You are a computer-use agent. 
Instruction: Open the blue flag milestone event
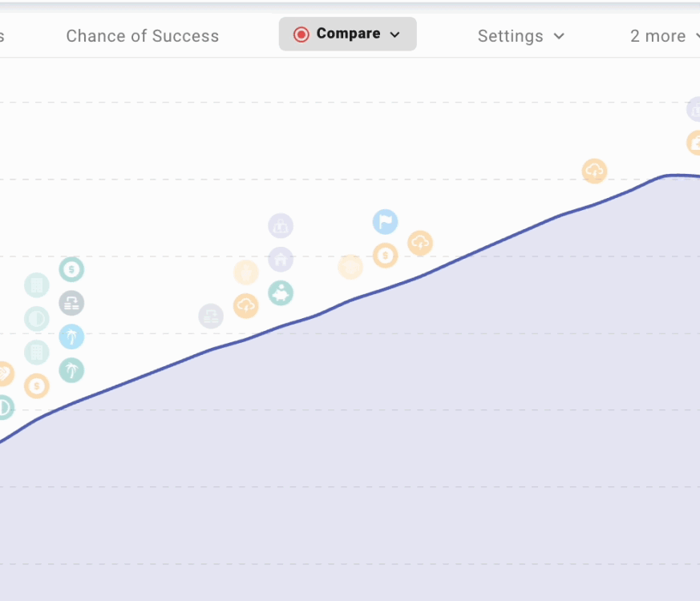pyautogui.click(x=385, y=222)
